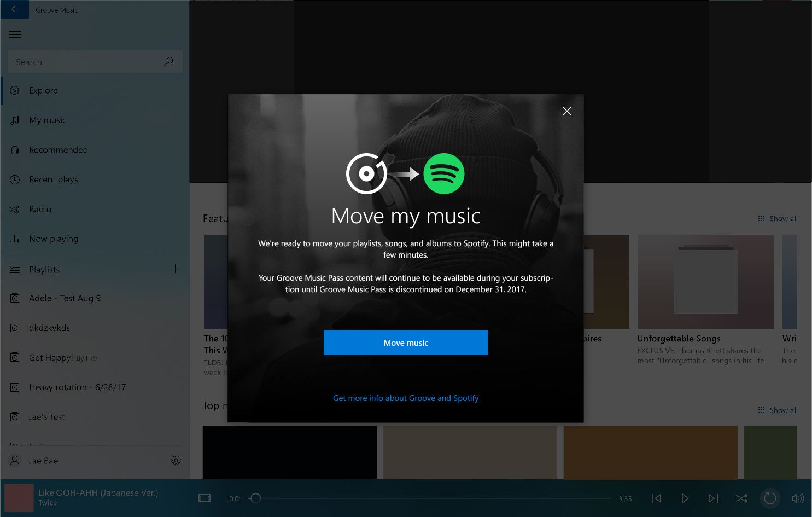Open settings gear beside Jae Bae
812x517 pixels.
tap(176, 460)
